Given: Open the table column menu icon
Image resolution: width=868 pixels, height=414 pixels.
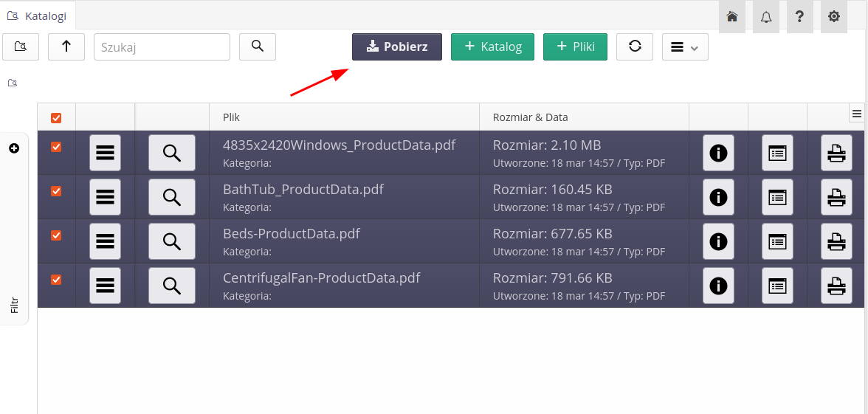Looking at the screenshot, I should (x=856, y=114).
